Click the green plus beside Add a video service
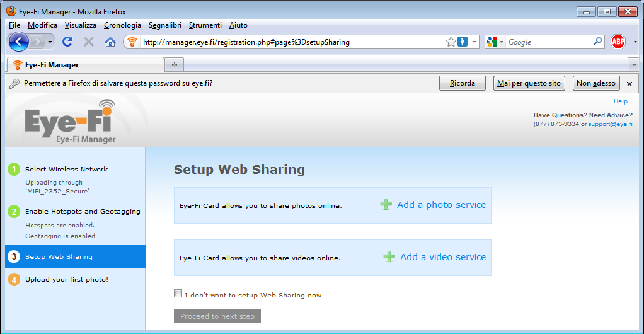The image size is (644, 334). 389,256
